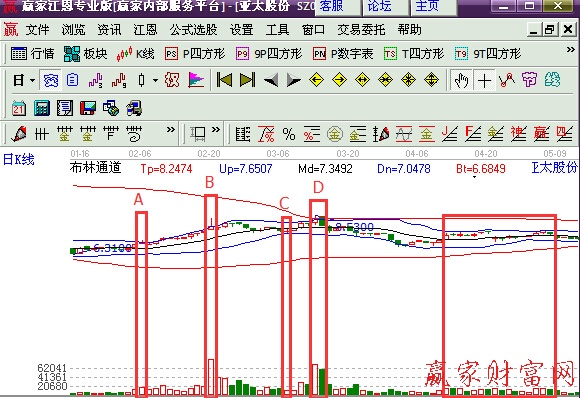580x398 pixels.
Task: Select the red floppy save icon
Action: point(88,108)
